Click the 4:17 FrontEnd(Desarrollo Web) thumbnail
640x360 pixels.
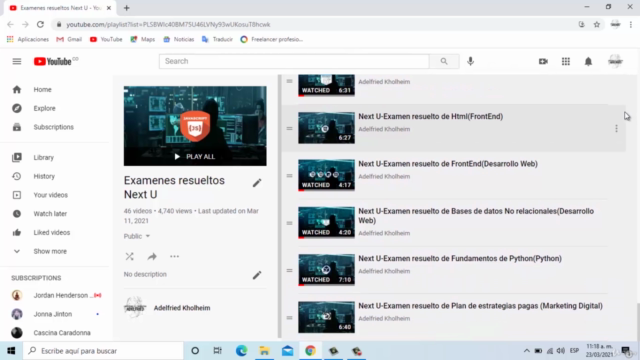point(326,175)
